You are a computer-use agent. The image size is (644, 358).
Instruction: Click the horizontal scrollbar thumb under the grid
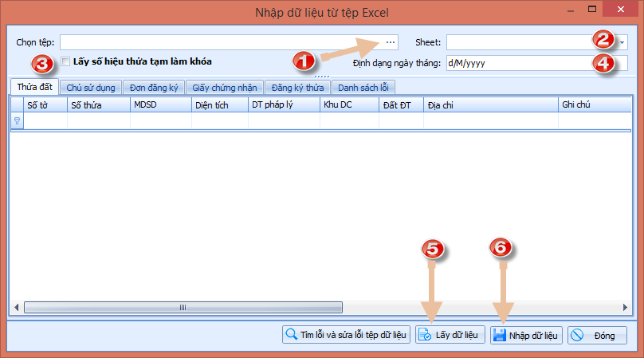(183, 307)
